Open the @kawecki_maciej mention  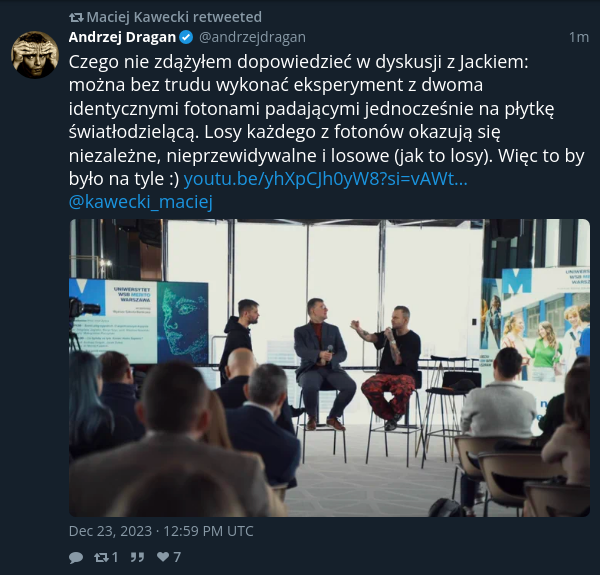pyautogui.click(x=140, y=202)
